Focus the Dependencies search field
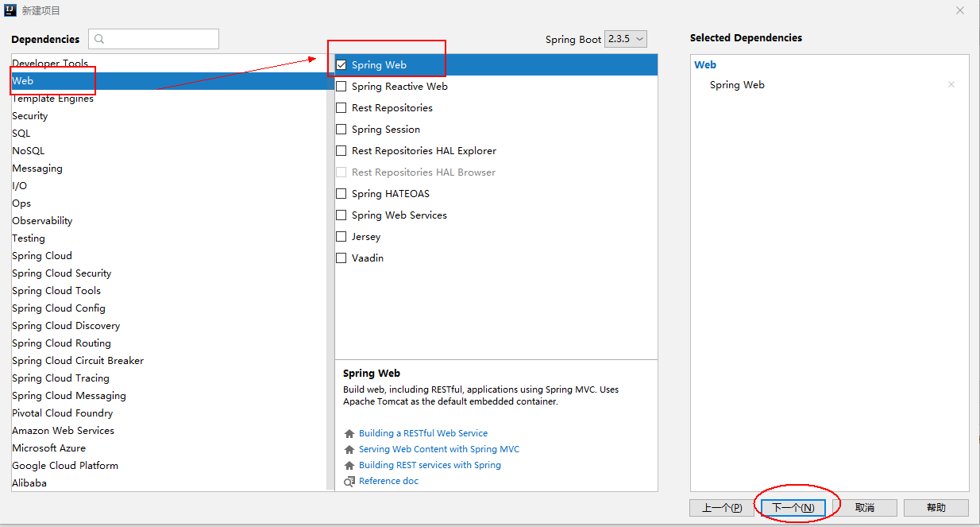 tap(153, 39)
